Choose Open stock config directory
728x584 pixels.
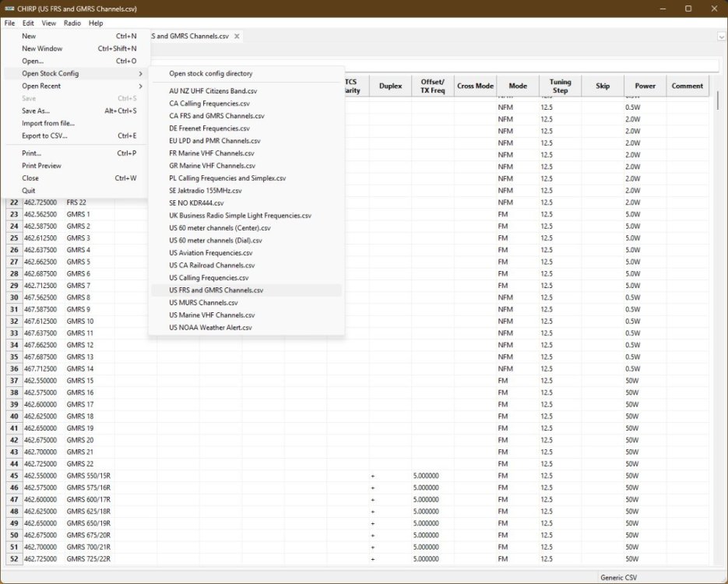tap(210, 73)
